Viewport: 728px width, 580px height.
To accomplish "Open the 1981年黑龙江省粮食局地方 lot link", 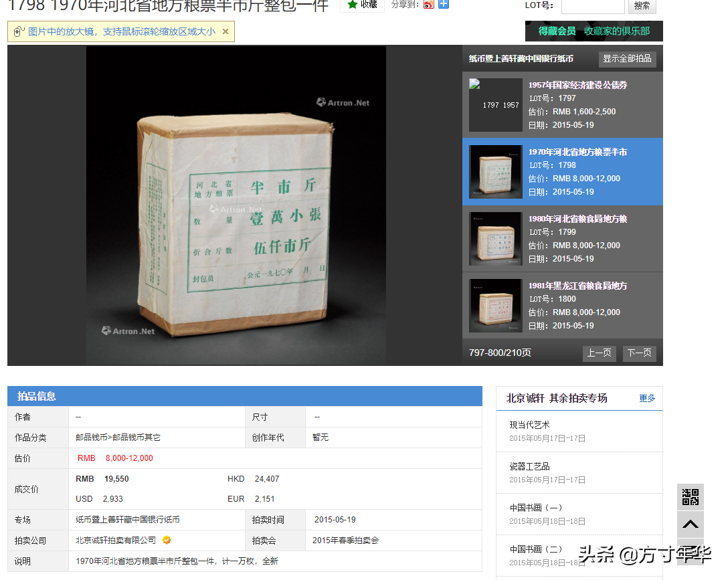I will click(x=577, y=286).
